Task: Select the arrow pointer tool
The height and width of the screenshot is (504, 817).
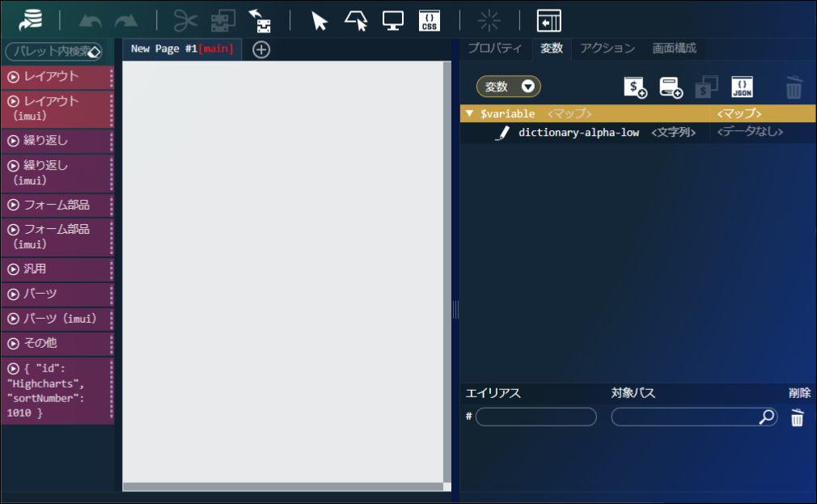Action: tap(319, 21)
